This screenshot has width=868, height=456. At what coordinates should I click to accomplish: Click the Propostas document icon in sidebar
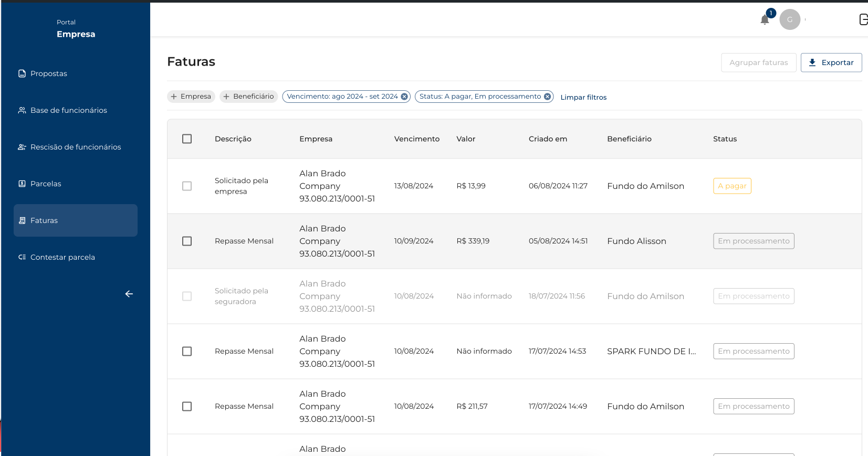[22, 73]
